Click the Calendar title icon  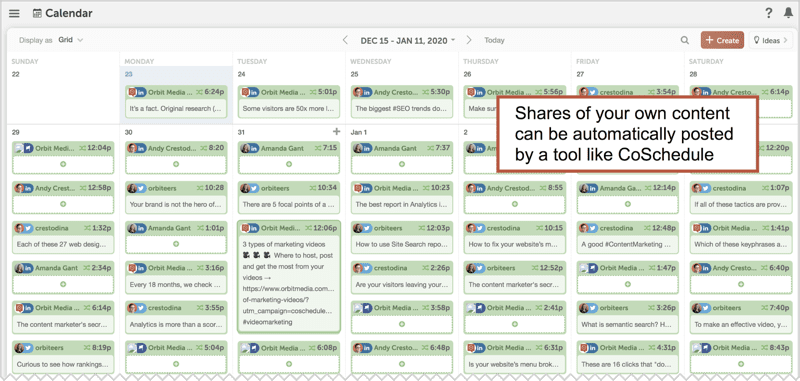point(37,14)
